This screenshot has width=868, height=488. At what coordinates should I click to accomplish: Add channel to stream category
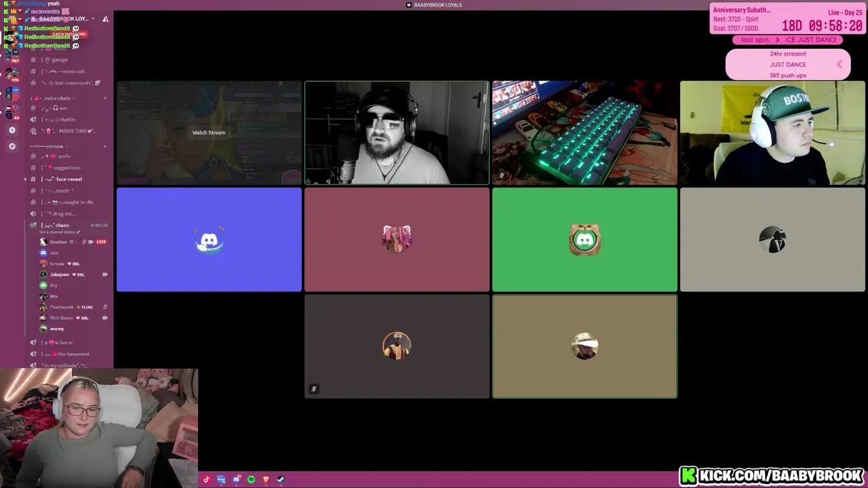click(x=105, y=146)
